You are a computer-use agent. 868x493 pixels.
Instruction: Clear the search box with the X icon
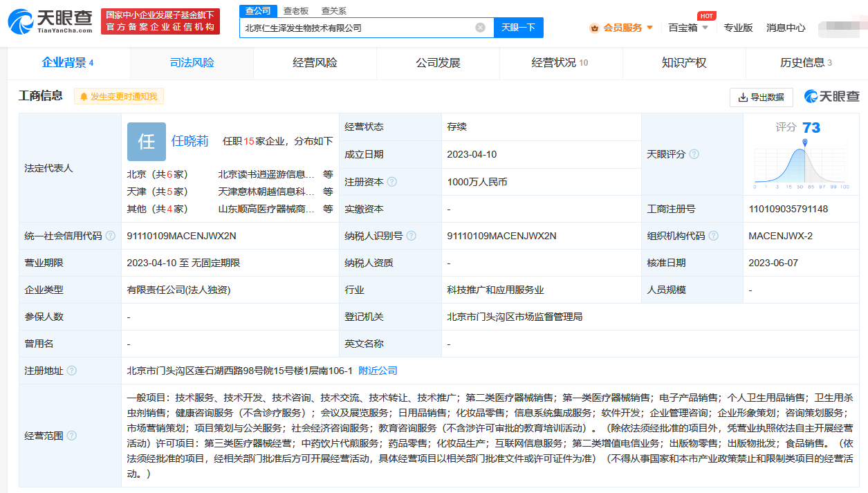point(480,28)
